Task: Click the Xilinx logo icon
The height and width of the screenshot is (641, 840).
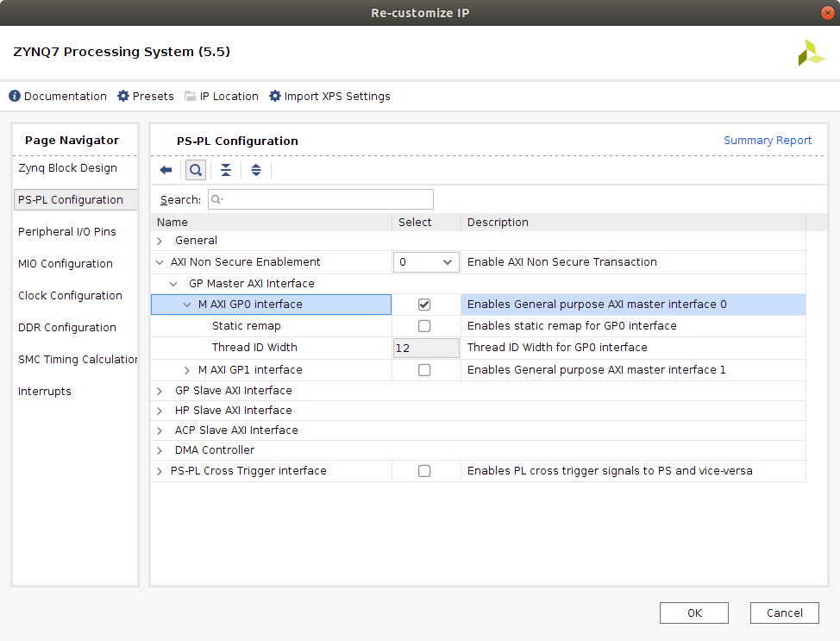Action: [x=811, y=53]
